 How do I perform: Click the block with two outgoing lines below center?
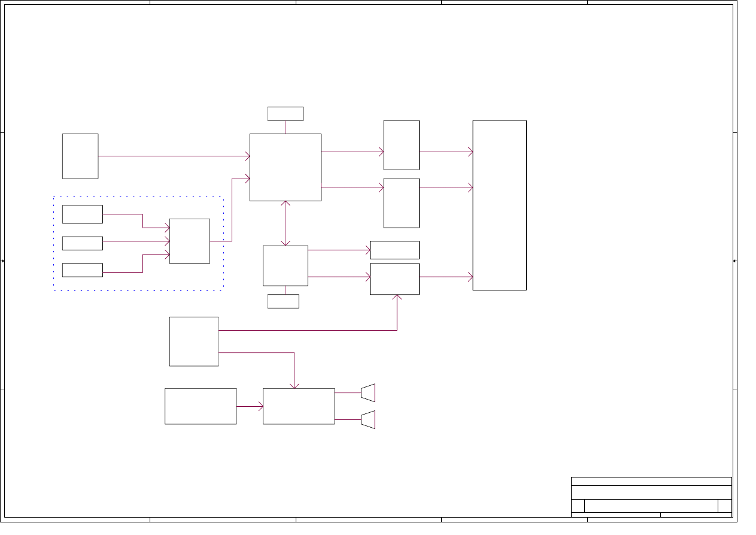coord(194,341)
